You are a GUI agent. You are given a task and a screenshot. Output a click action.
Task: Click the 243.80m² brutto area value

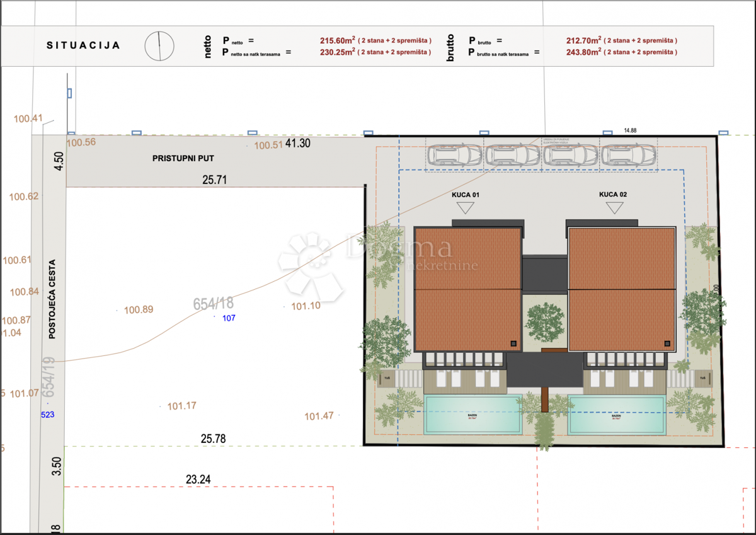coord(583,52)
